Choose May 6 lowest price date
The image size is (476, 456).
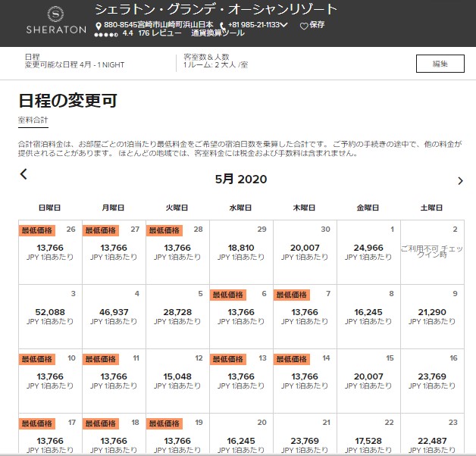(x=241, y=317)
